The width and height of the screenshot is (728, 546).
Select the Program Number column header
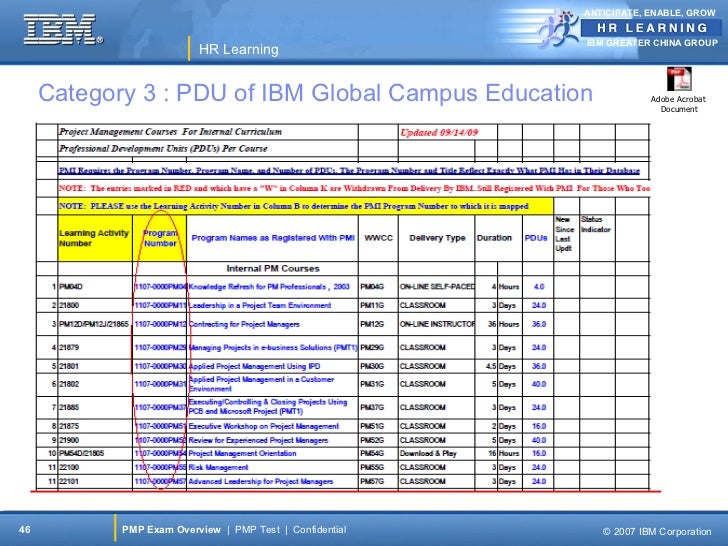coord(160,237)
